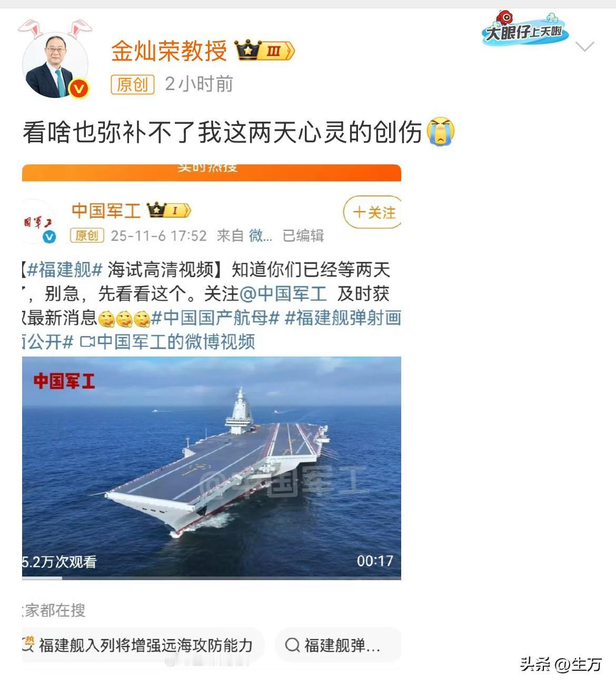Play the aircraft carrier video

click(212, 466)
